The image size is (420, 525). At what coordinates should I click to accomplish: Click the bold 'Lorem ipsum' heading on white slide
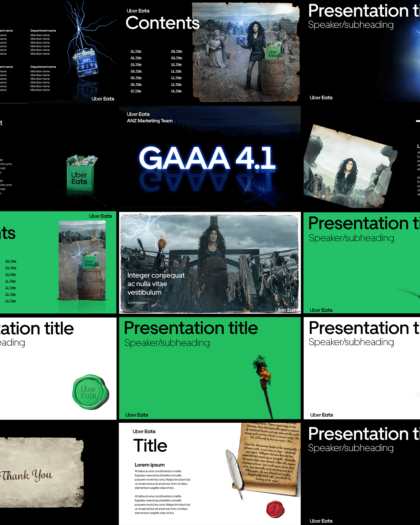[x=150, y=465]
